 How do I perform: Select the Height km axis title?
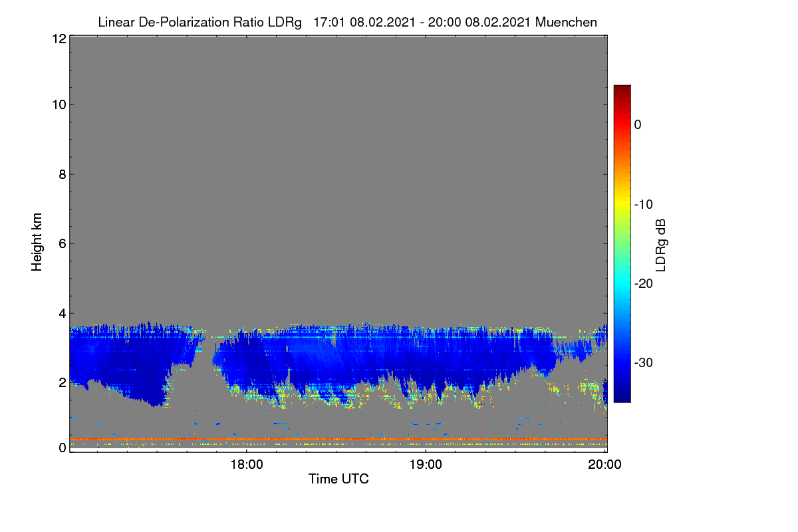pos(37,242)
